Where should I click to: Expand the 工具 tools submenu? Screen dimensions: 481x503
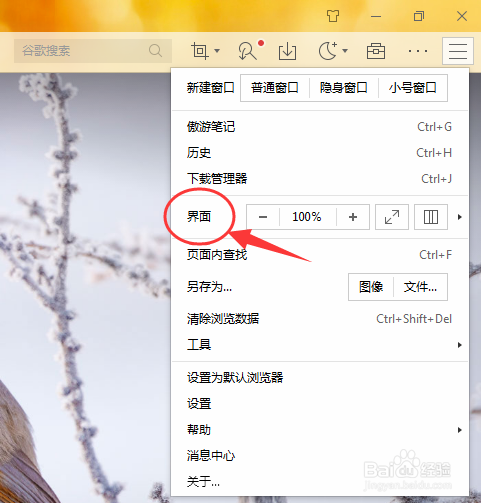(x=320, y=345)
